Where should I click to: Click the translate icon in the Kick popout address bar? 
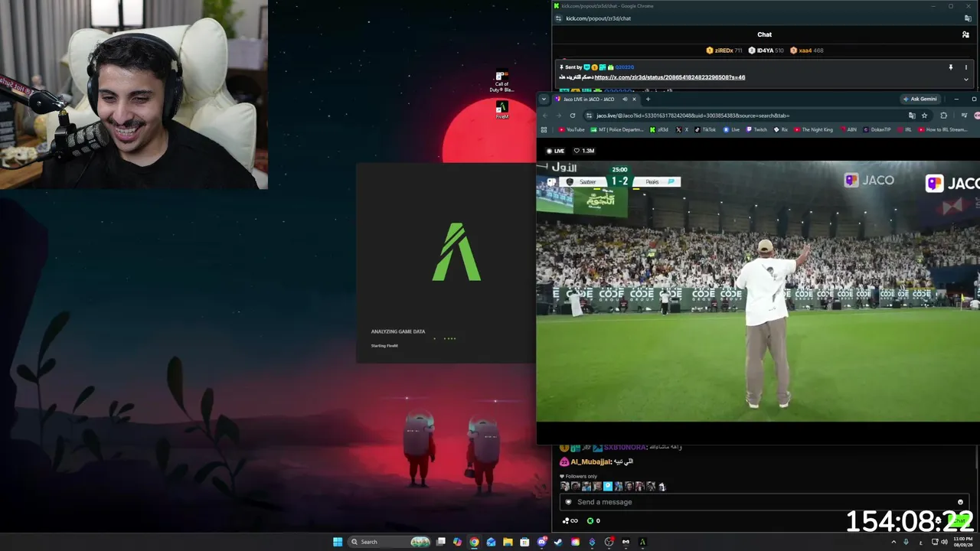968,18
